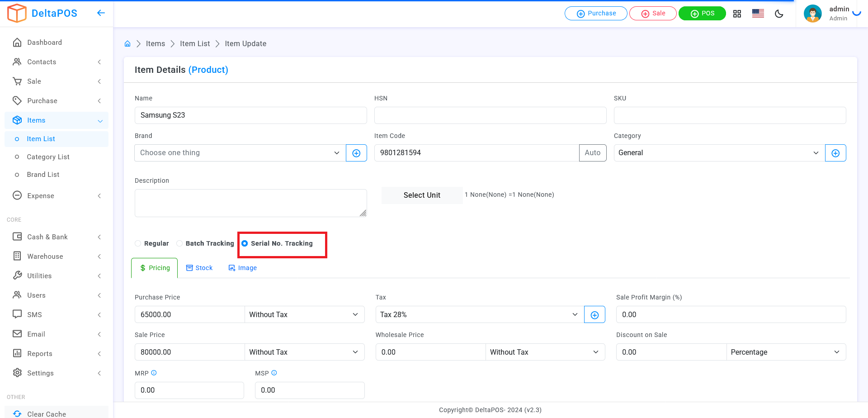Viewport: 868px width, 418px height.
Task: Switch to the Stock tab
Action: 199,268
